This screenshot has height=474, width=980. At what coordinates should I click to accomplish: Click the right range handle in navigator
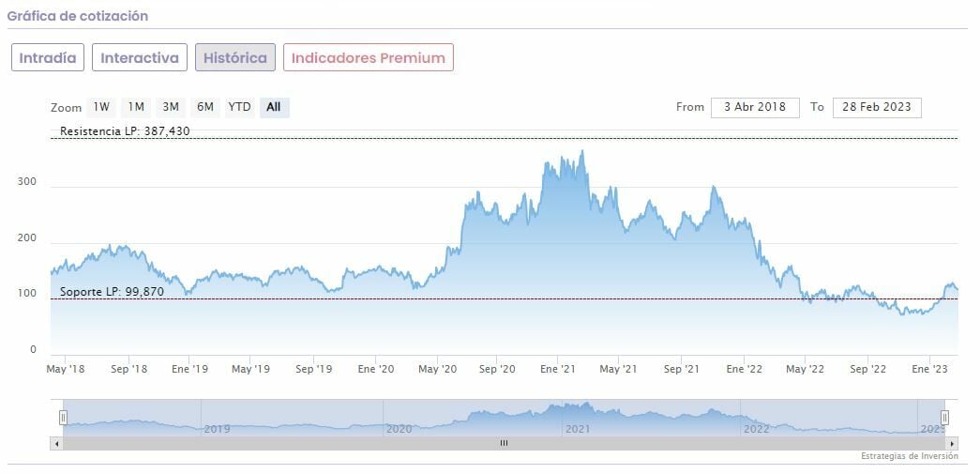(944, 417)
